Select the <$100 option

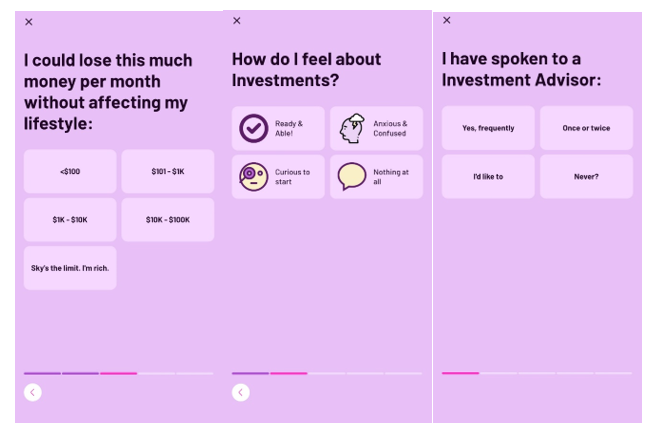pos(70,171)
